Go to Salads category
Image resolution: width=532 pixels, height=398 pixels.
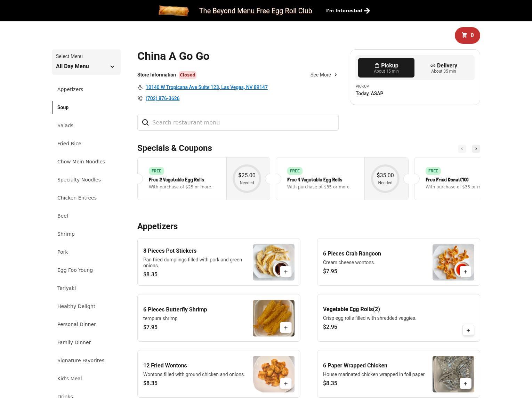point(65,125)
